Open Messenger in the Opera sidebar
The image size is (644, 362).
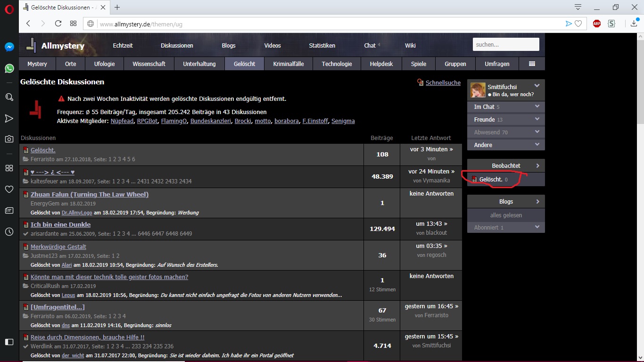[x=9, y=47]
